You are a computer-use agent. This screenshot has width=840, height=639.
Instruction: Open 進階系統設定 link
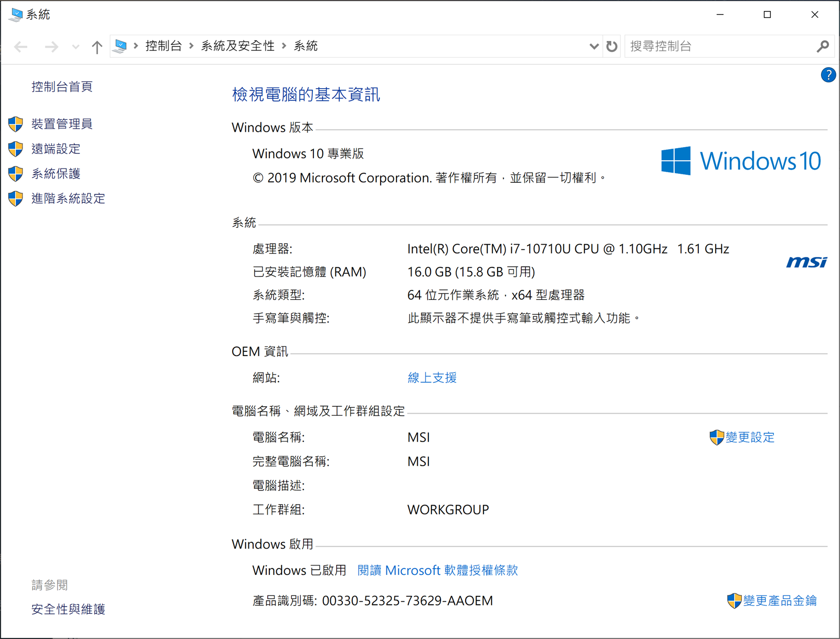click(68, 198)
